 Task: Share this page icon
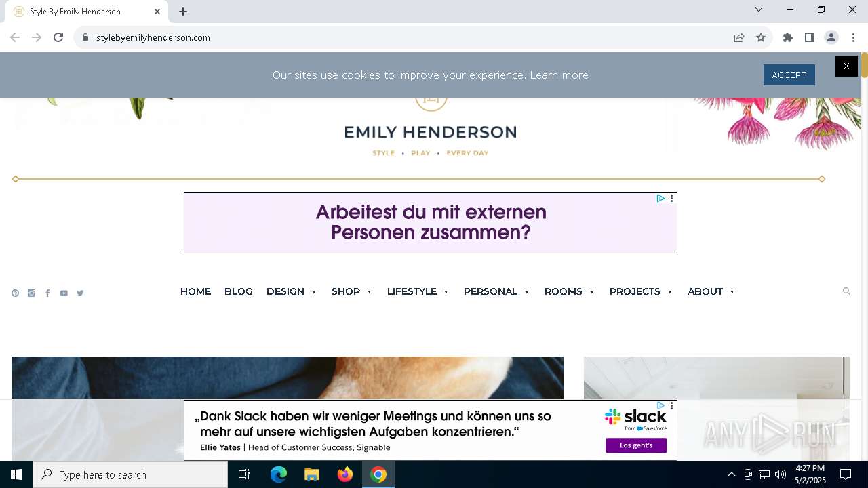click(739, 37)
